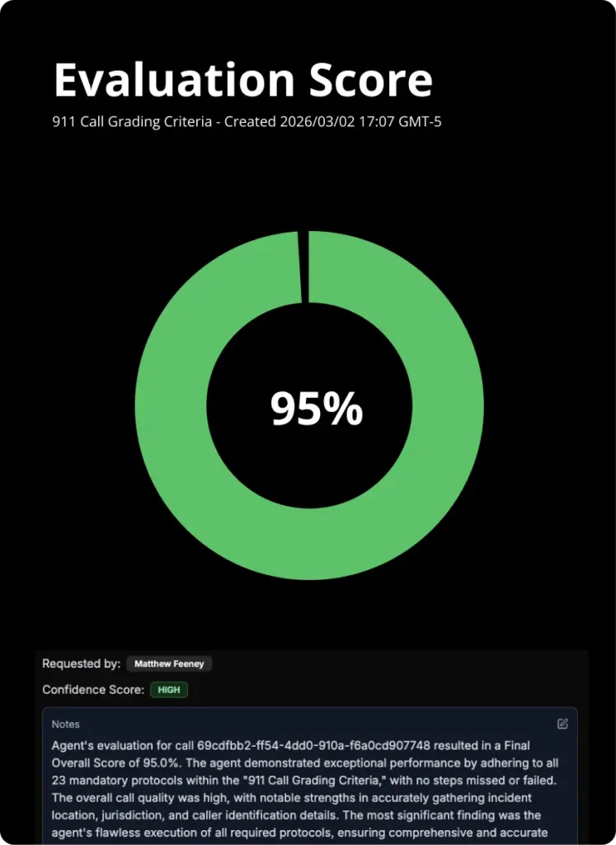This screenshot has height=845, width=616.
Task: Select the Matthew Feeney requester badge
Action: pos(169,663)
